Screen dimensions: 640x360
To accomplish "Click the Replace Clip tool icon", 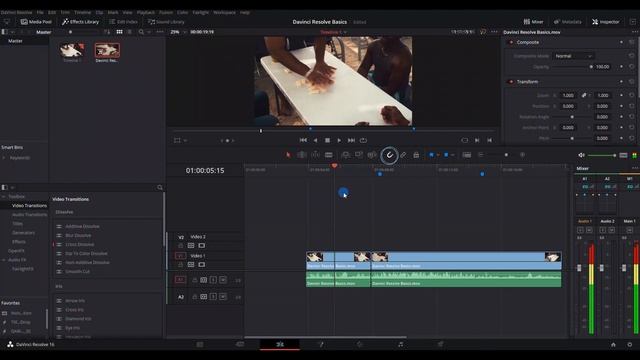I will coord(372,155).
